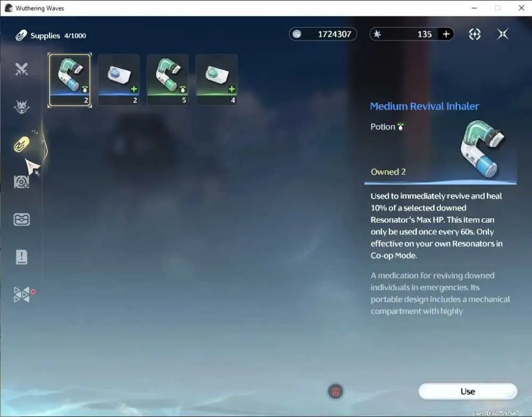This screenshot has width=532, height=417.
Task: Click the Astrite star currency icon
Action: point(377,34)
